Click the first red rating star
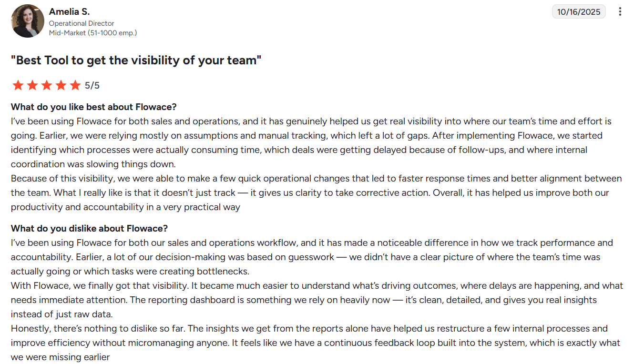This screenshot has width=634, height=364. click(x=18, y=85)
